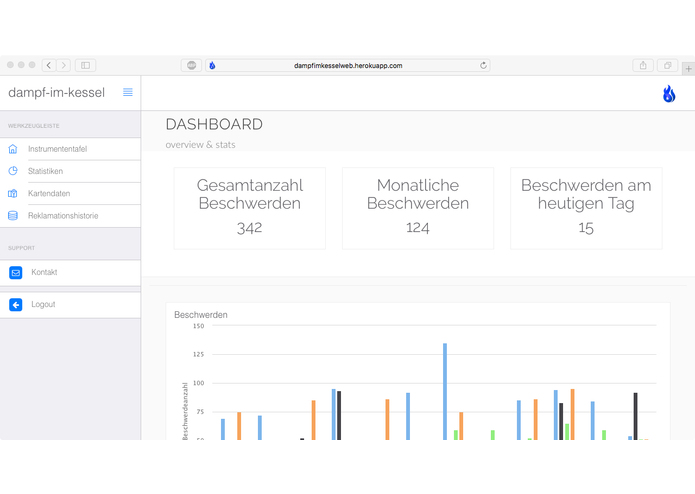Show all tabs button in Safari
The width and height of the screenshot is (695, 494).
click(667, 66)
